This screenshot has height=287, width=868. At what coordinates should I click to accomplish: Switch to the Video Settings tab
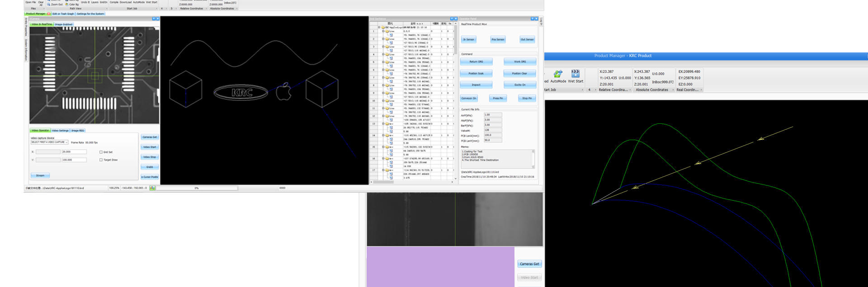point(60,131)
